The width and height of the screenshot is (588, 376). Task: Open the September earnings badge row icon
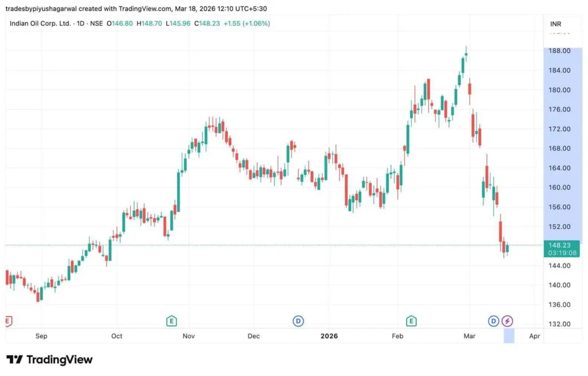[7, 321]
